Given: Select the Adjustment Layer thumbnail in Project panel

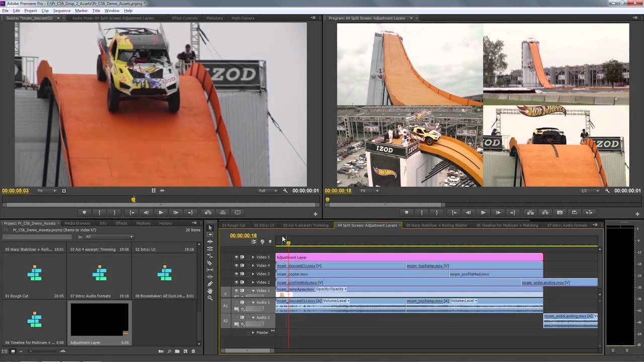Looking at the screenshot, I should click(x=99, y=319).
